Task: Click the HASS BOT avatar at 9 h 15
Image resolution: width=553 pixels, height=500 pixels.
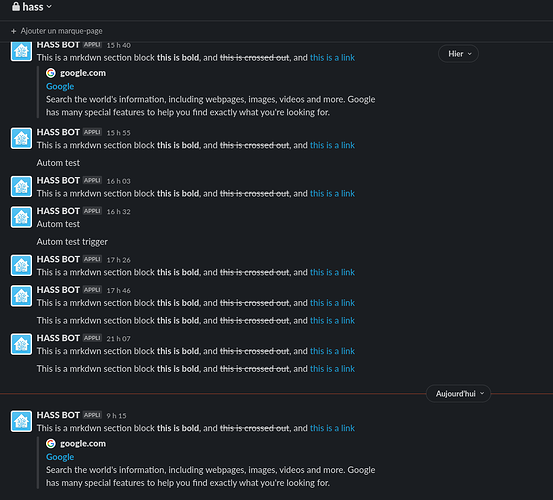Action: [21, 421]
